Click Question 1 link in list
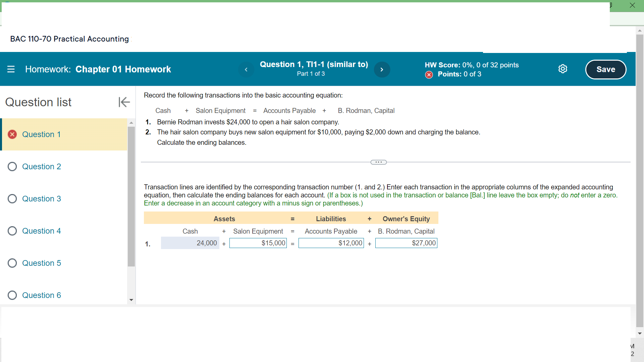Viewport: 644px width, 362px height. coord(41,134)
